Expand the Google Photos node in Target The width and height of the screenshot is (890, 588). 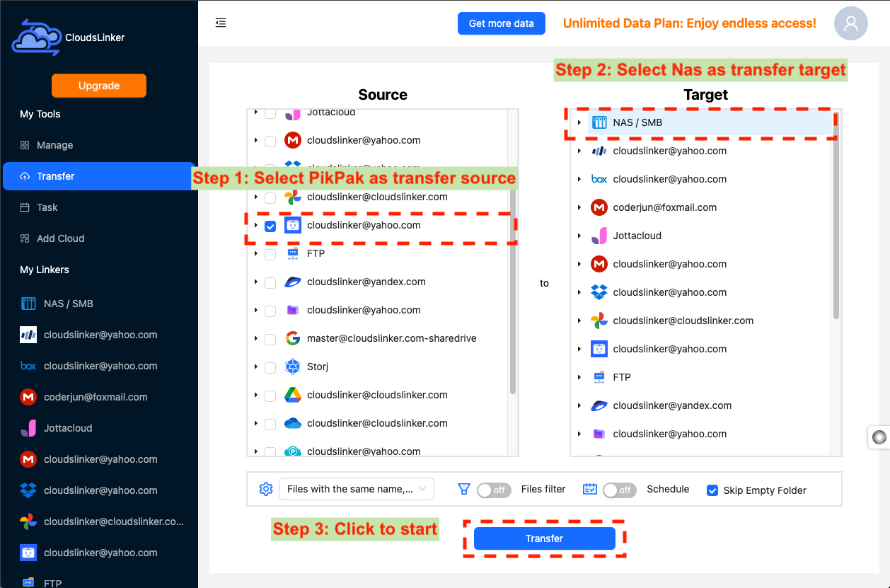[x=579, y=321]
